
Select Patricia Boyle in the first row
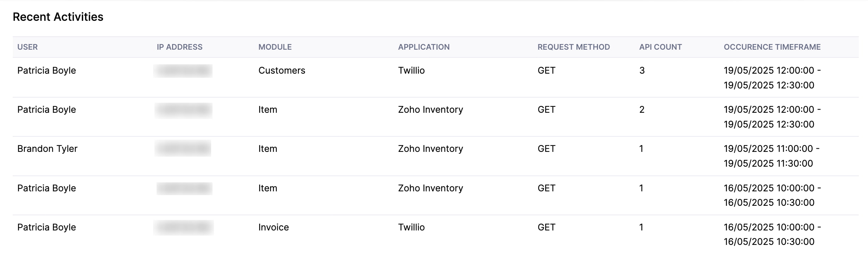click(47, 70)
